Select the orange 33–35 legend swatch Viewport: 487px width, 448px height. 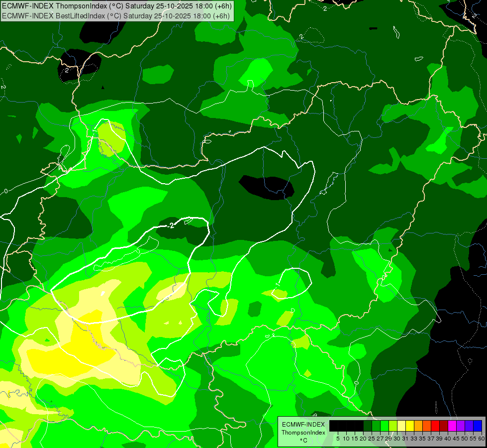click(x=418, y=426)
